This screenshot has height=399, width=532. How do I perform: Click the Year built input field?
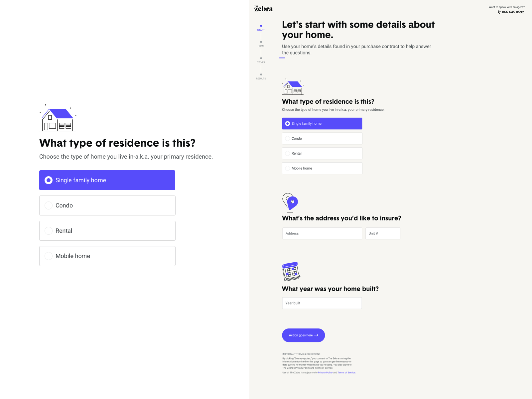coord(322,303)
